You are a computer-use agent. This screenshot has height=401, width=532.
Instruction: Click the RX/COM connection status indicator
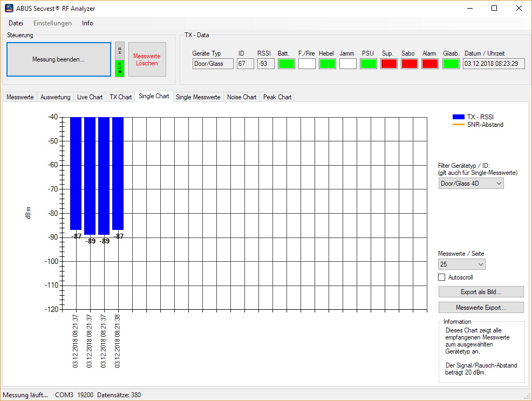coord(120,59)
